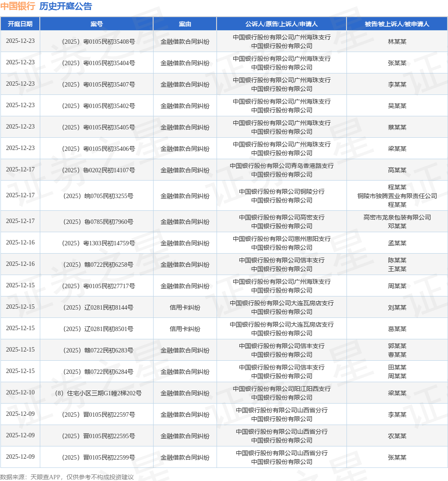
Task: Select case number 粤0105民初35406号
Action: click(98, 149)
